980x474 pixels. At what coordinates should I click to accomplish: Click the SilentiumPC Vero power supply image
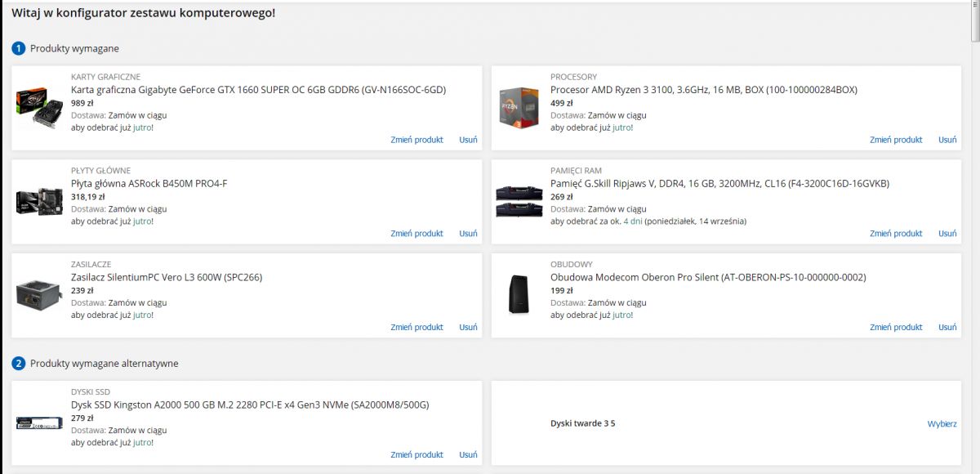39,295
